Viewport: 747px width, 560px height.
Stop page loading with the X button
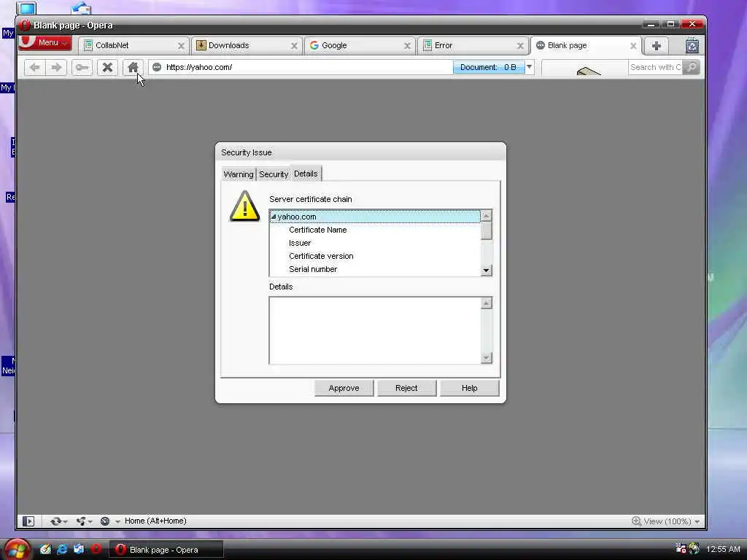point(108,67)
